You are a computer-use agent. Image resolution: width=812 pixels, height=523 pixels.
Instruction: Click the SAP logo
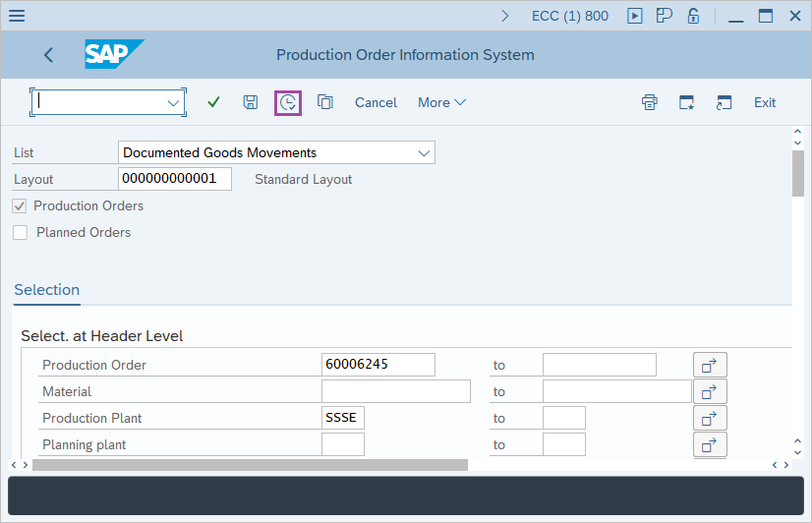tap(114, 54)
